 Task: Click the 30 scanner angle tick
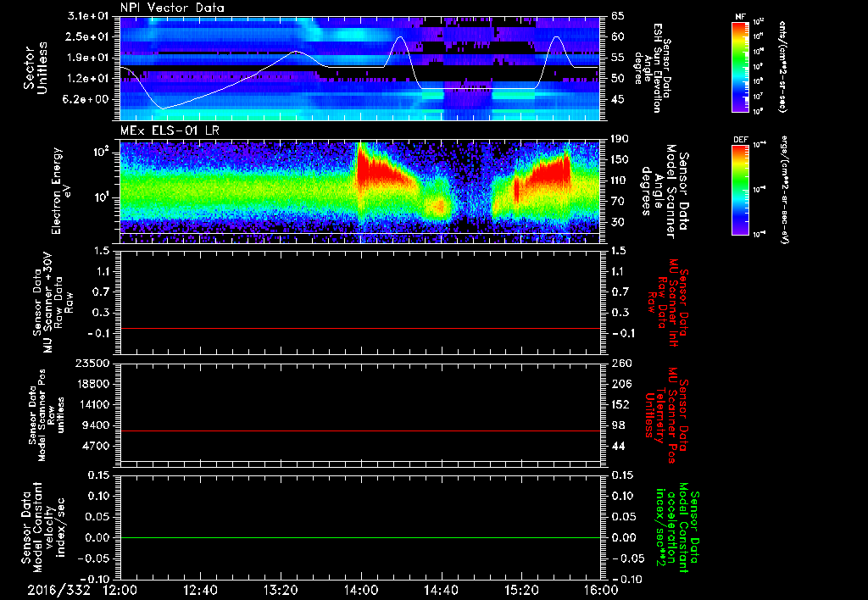618,222
